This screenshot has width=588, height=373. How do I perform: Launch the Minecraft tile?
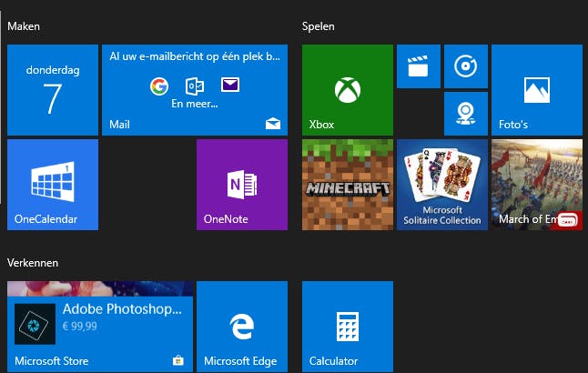click(x=348, y=185)
